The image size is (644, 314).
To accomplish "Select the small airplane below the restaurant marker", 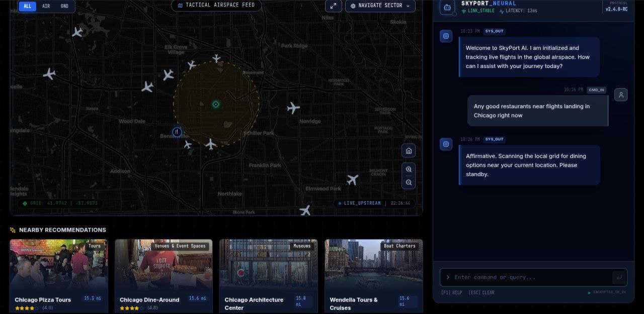I will point(188,145).
